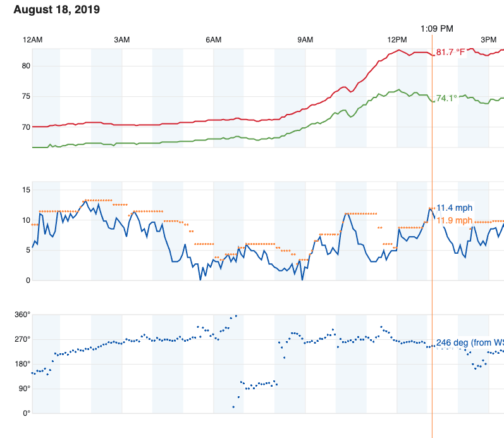Click the 12PM time axis label

point(397,40)
